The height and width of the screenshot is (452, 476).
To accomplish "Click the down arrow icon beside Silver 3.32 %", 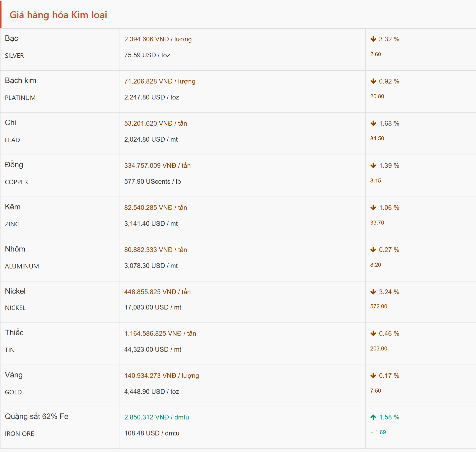I will [373, 39].
